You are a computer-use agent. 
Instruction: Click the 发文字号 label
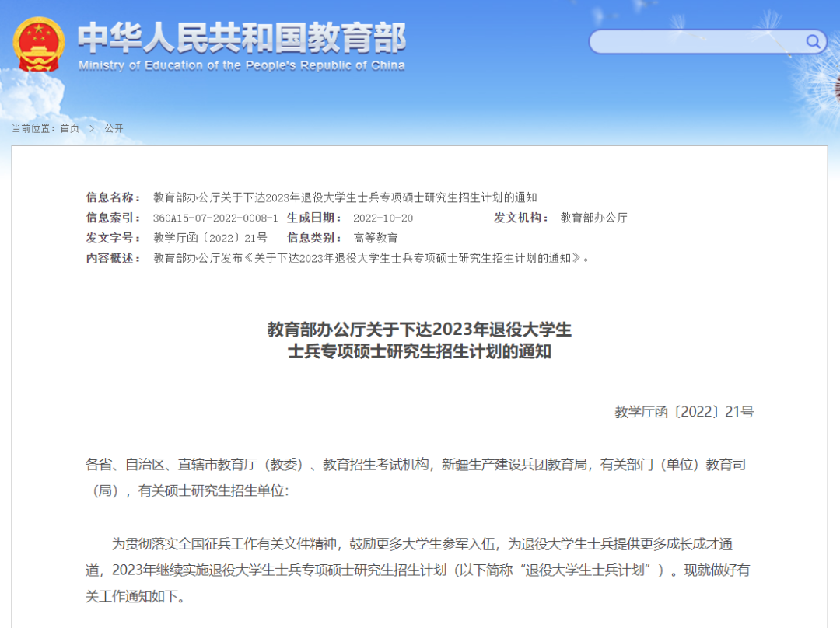point(113,239)
